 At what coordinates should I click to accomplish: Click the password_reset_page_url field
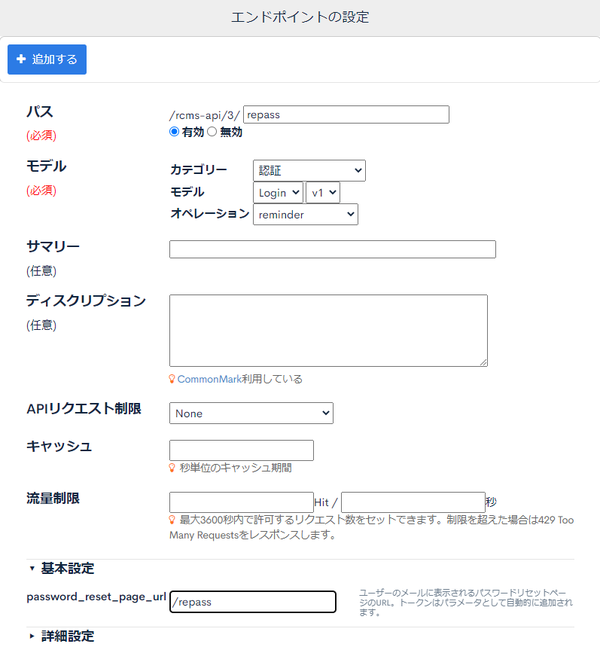click(x=253, y=602)
